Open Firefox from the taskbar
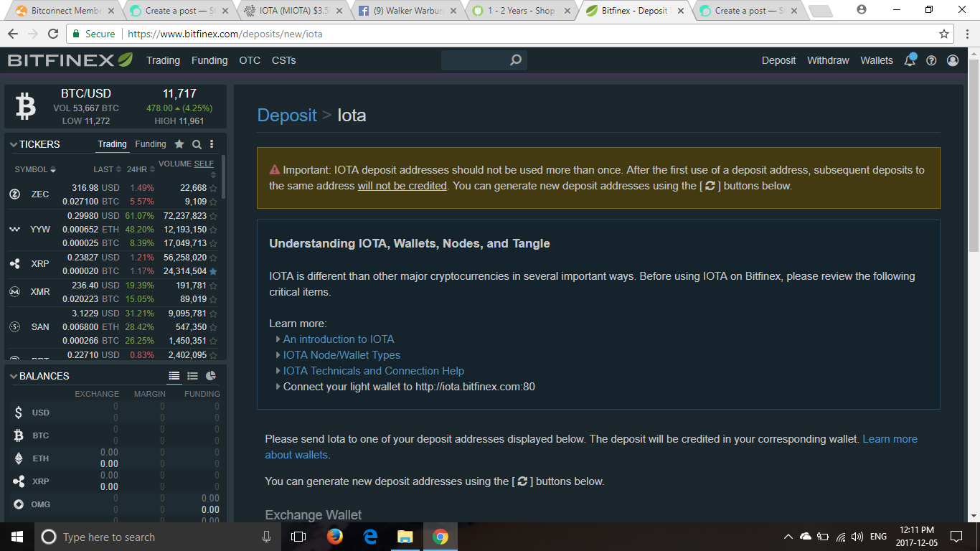980x551 pixels. pos(334,537)
